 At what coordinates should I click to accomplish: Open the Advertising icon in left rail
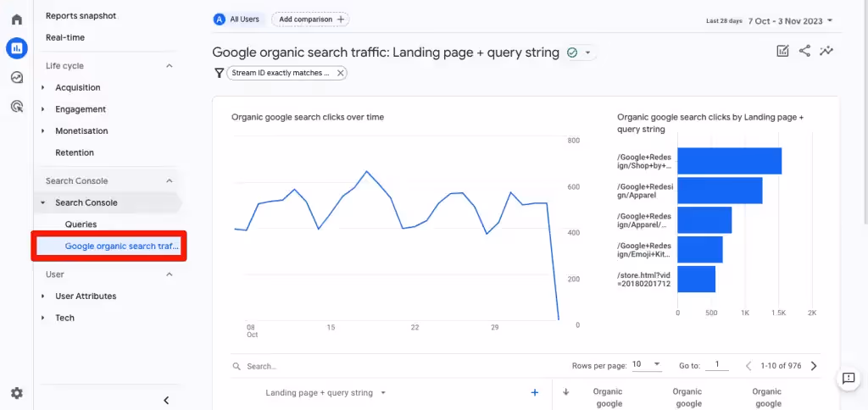(17, 106)
